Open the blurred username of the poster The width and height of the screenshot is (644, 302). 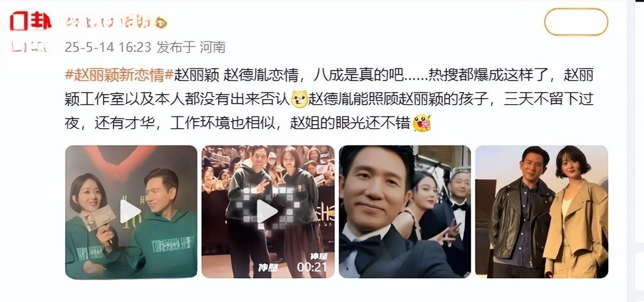[x=109, y=23]
